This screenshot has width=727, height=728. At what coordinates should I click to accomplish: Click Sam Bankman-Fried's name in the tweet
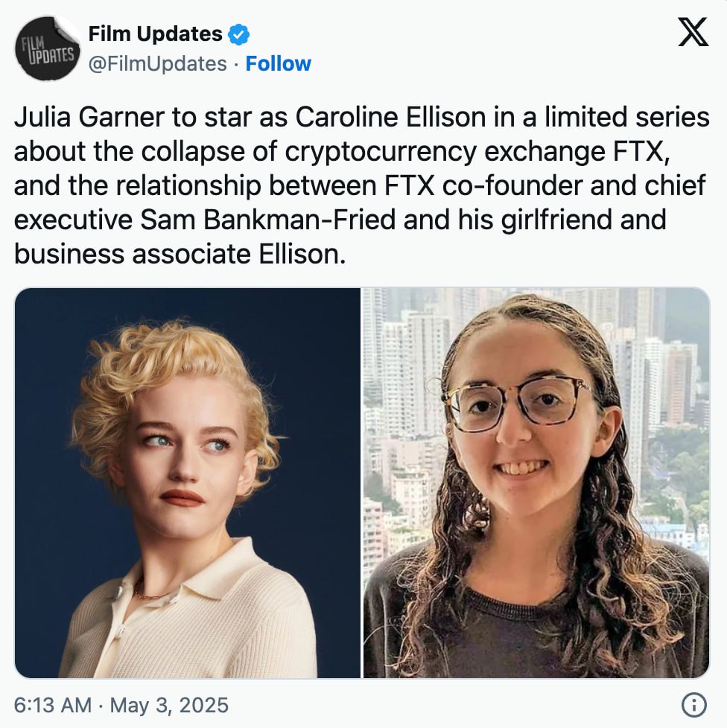coord(268,220)
